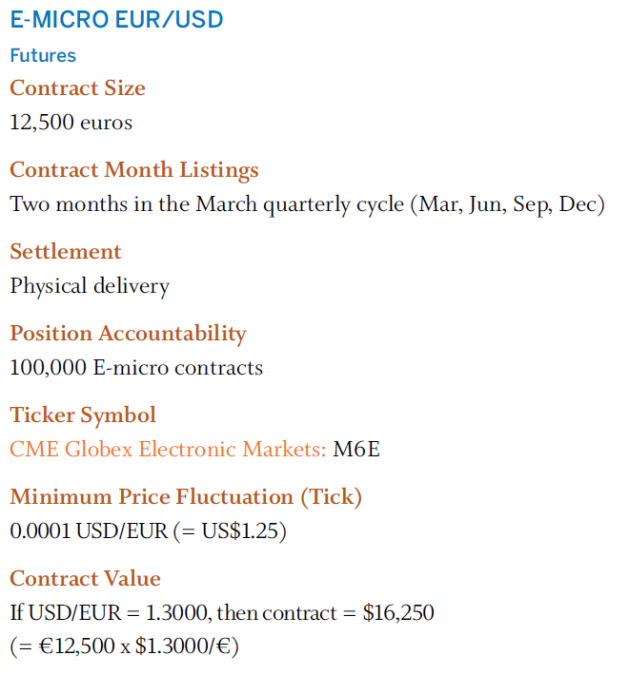Click the E-MICRO EUR/USD title
The width and height of the screenshot is (632, 675).
coord(116,20)
